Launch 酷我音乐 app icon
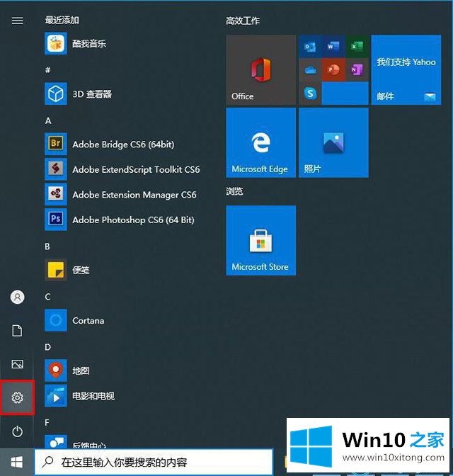The image size is (453, 476). 56,43
